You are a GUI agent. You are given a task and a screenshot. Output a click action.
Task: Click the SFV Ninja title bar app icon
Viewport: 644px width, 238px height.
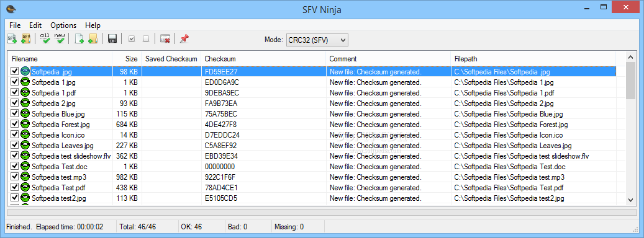(11, 9)
